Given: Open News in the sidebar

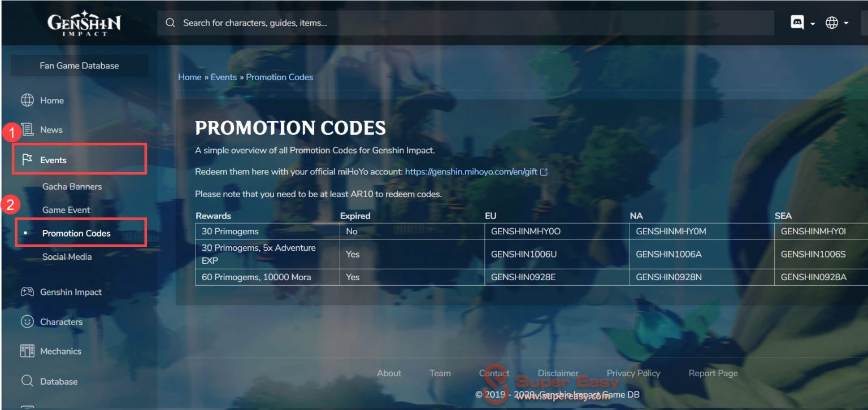Looking at the screenshot, I should (x=51, y=130).
